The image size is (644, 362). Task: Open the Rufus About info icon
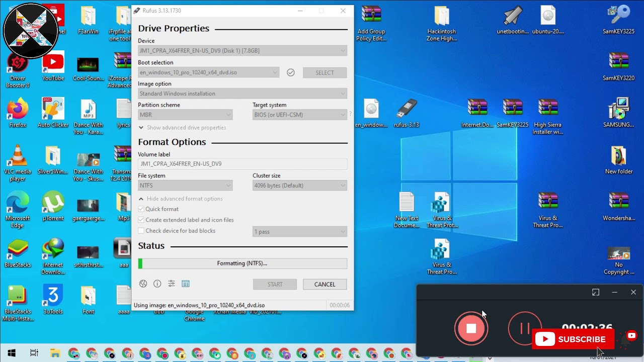tap(157, 284)
